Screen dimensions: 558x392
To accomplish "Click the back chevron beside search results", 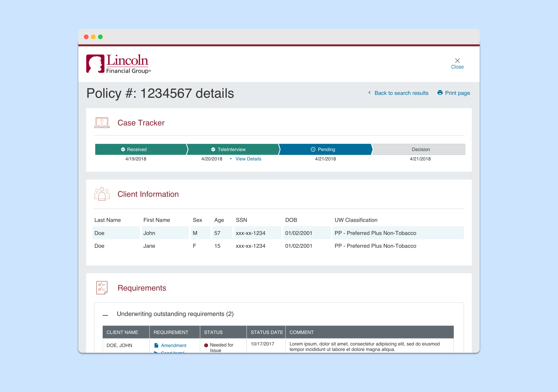I will pyautogui.click(x=369, y=93).
